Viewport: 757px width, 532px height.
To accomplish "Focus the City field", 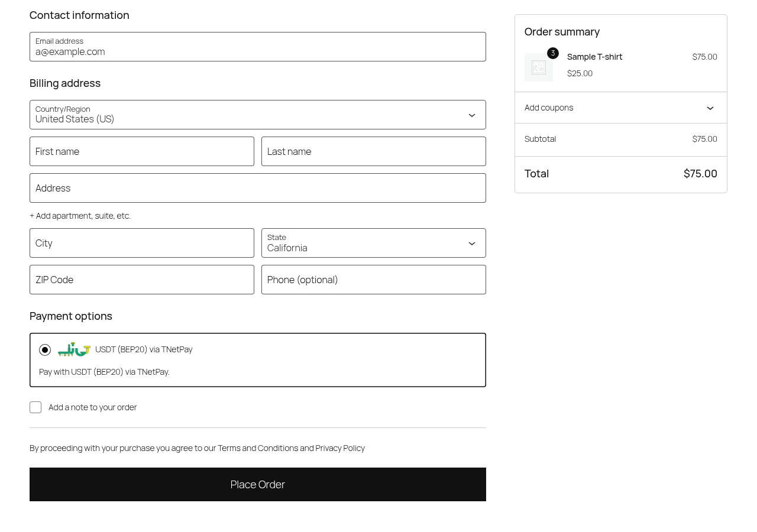I will pyautogui.click(x=142, y=243).
